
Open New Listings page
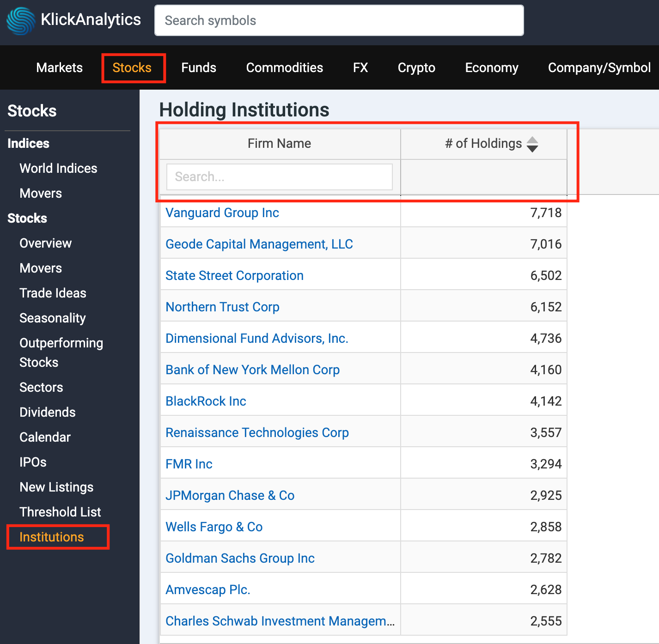click(x=56, y=487)
